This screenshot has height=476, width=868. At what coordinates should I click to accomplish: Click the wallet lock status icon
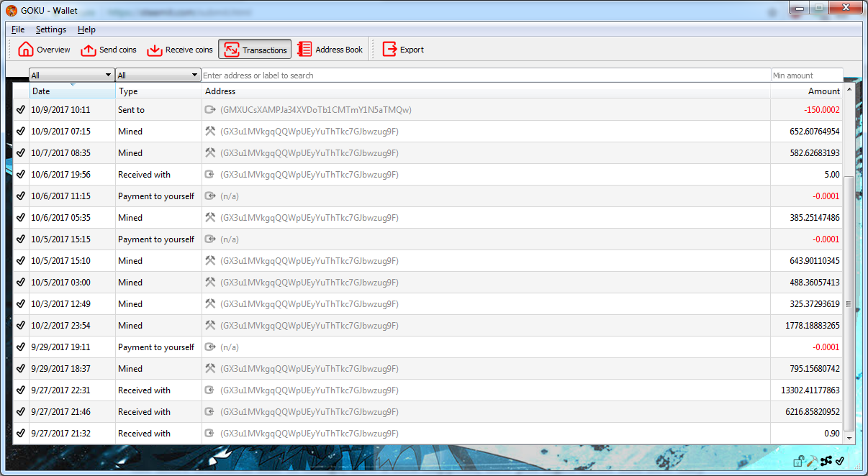(x=798, y=461)
